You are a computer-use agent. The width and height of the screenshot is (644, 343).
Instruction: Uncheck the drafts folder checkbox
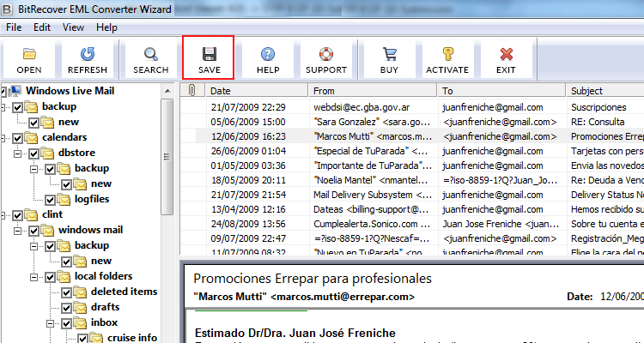[x=66, y=308]
